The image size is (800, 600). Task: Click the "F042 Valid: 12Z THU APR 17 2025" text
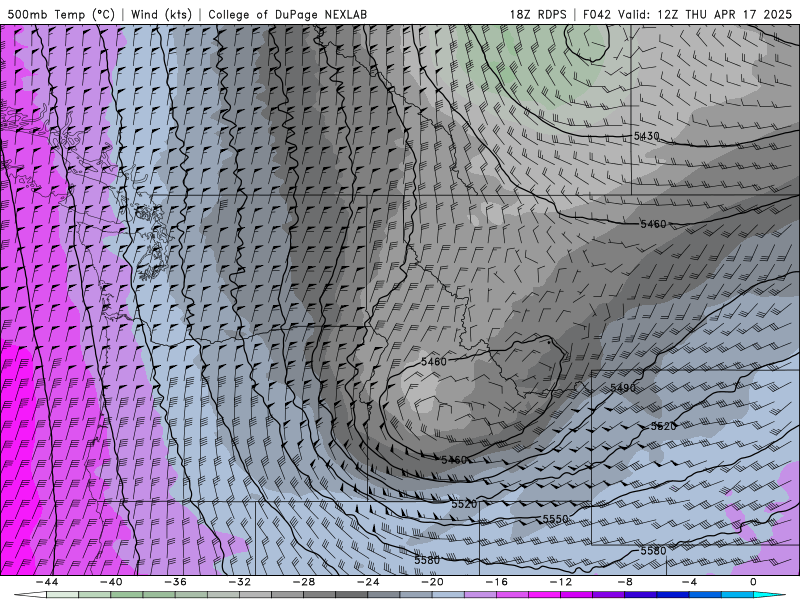pos(687,14)
